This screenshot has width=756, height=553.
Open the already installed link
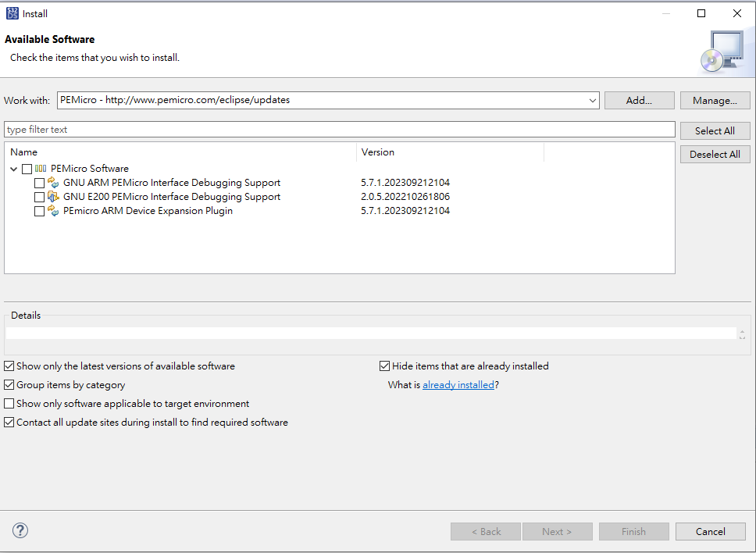point(458,385)
